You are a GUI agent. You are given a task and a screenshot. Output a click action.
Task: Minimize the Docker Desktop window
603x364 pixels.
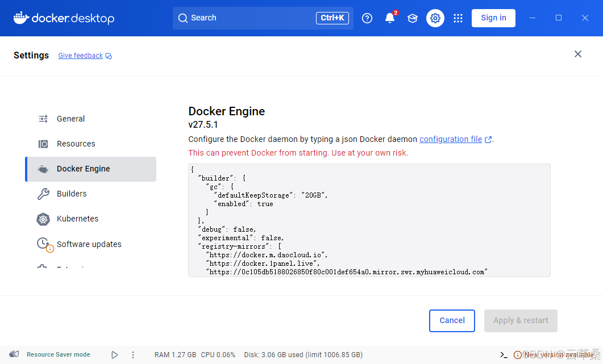[532, 18]
